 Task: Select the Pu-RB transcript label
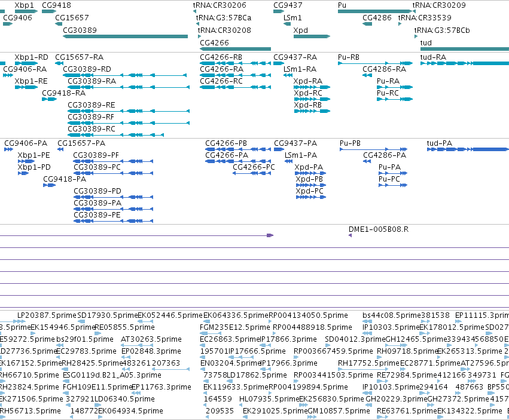click(x=349, y=57)
